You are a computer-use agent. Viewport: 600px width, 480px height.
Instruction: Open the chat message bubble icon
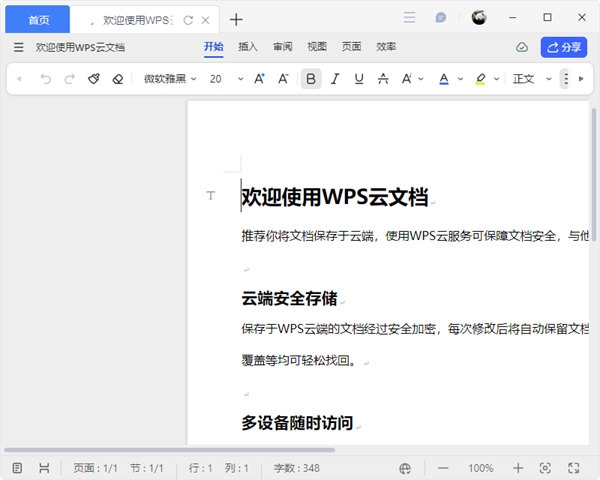point(440,18)
